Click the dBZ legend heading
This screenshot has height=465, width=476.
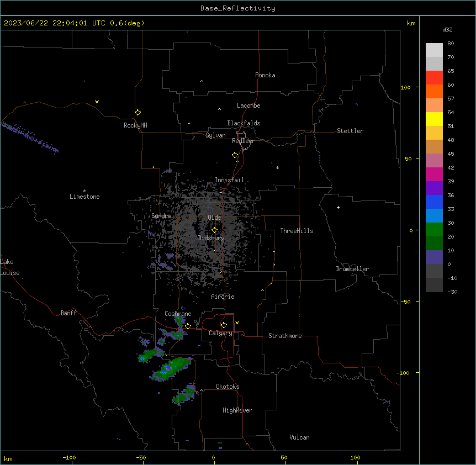[447, 29]
